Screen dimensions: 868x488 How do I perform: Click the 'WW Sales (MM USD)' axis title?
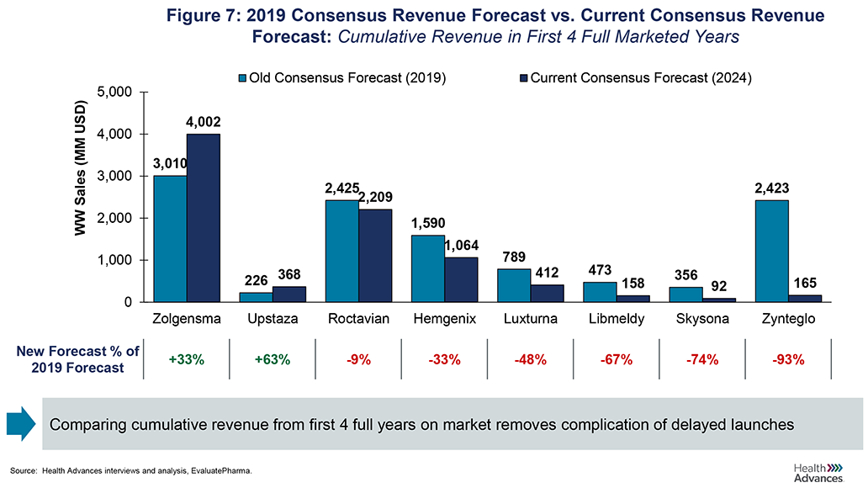click(81, 167)
